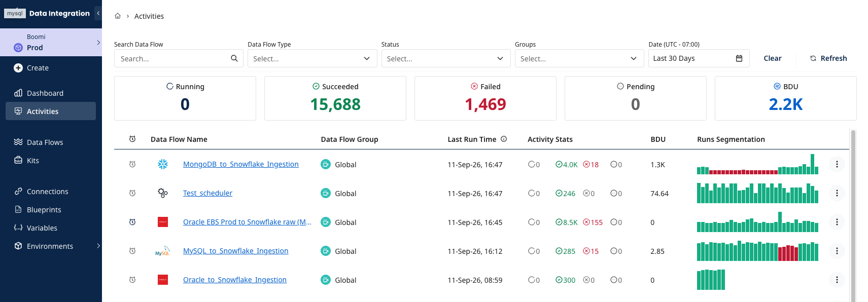Click the Failed 1,469 summary card
Viewport: 868px width, 302px height.
[485, 98]
